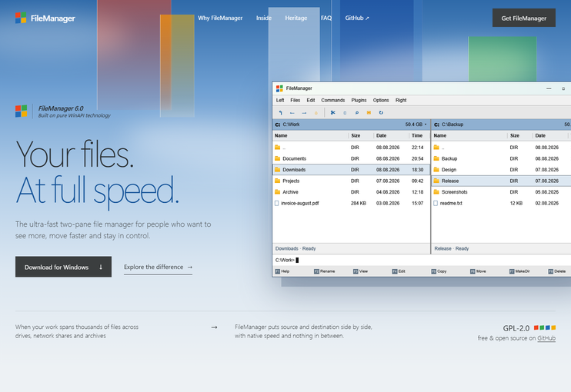Open the Right menu
Image resolution: width=571 pixels, height=392 pixels.
coord(401,100)
